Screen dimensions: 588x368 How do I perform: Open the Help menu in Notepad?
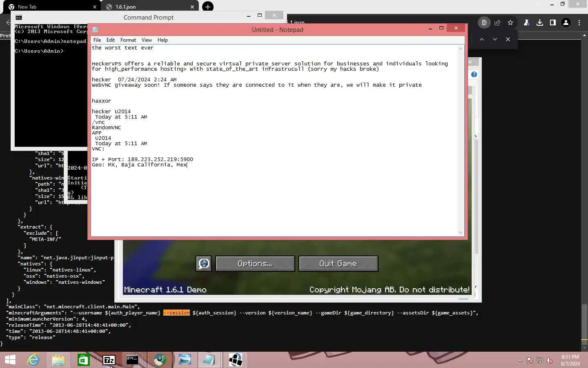coord(163,40)
